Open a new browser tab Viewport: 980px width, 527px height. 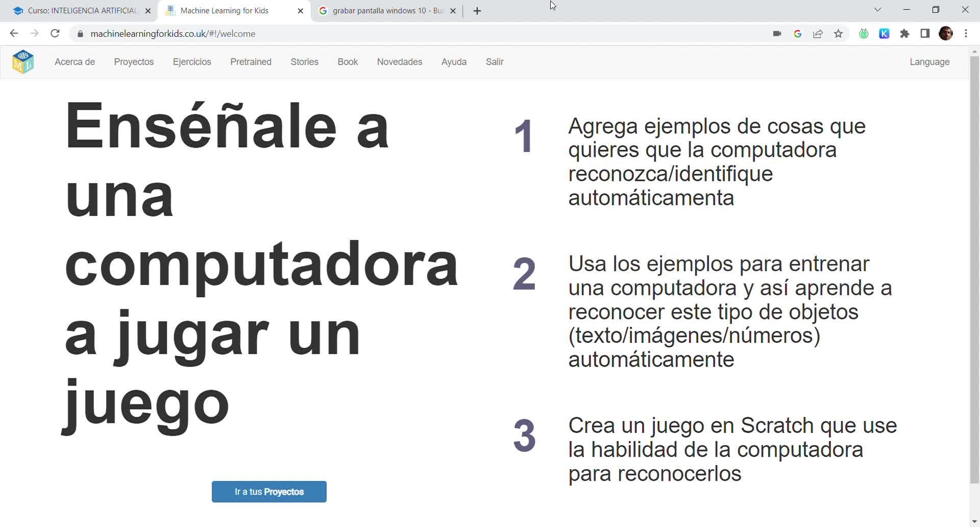coord(477,11)
